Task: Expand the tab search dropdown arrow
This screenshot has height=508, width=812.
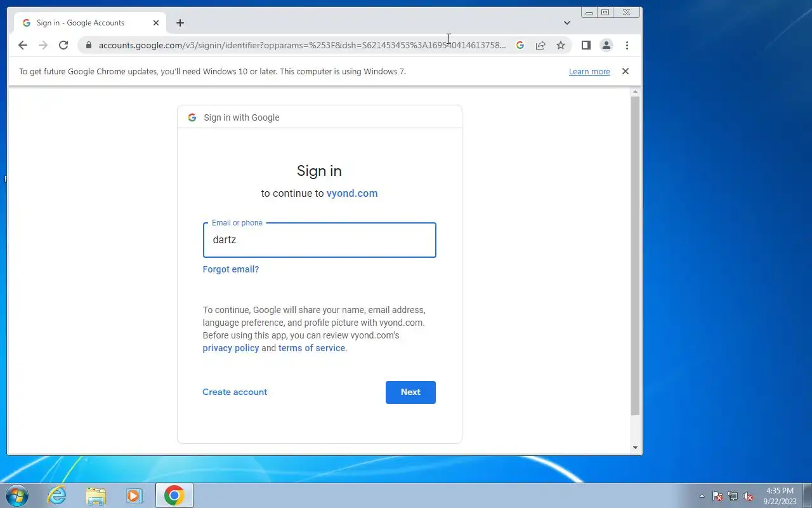Action: coord(567,23)
